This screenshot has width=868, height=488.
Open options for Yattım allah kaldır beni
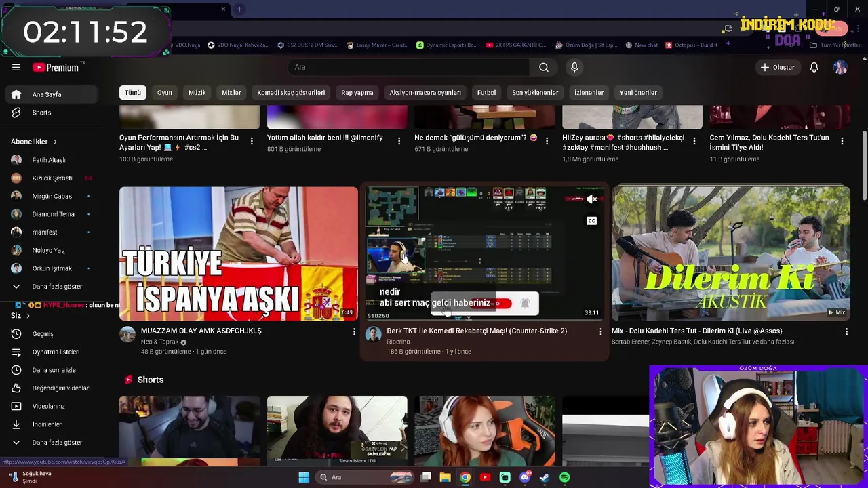(x=399, y=141)
